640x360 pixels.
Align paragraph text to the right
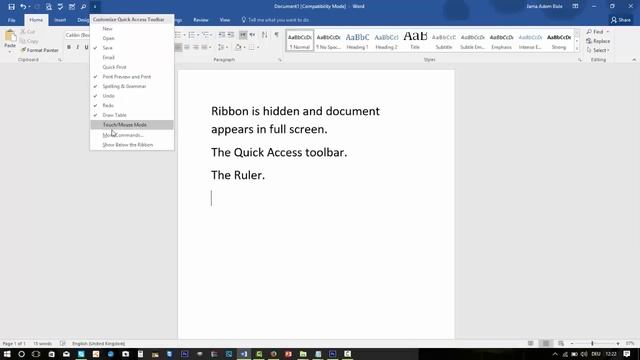click(x=196, y=47)
